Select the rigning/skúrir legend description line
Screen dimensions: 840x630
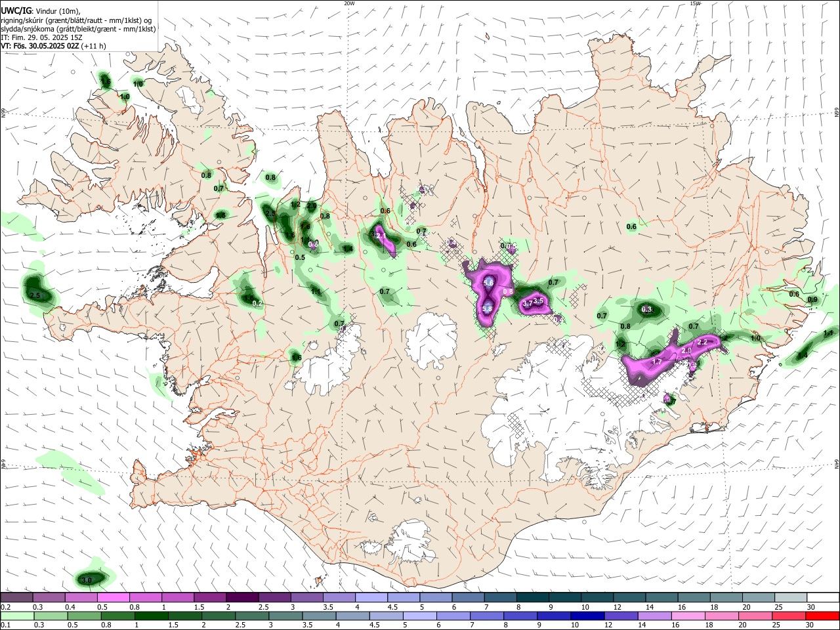[77, 20]
